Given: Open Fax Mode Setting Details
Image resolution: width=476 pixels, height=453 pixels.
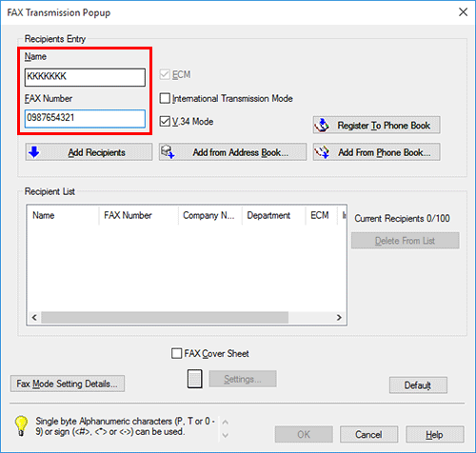Looking at the screenshot, I should pyautogui.click(x=68, y=384).
